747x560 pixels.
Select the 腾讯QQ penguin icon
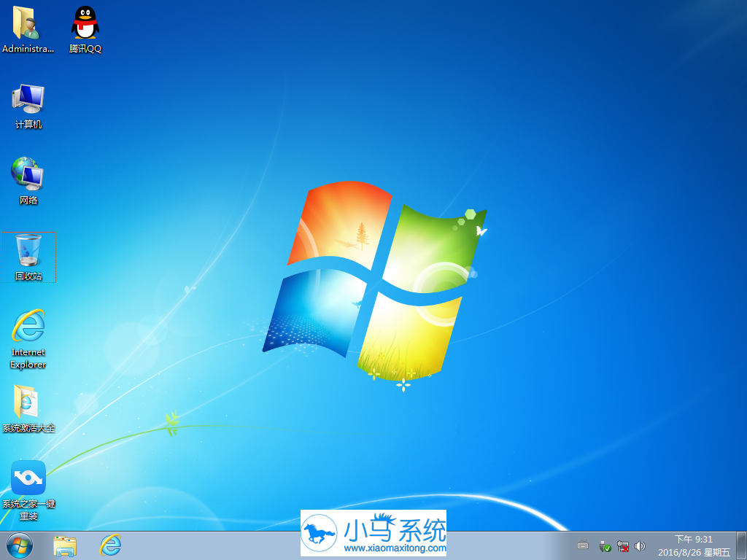coord(85,28)
